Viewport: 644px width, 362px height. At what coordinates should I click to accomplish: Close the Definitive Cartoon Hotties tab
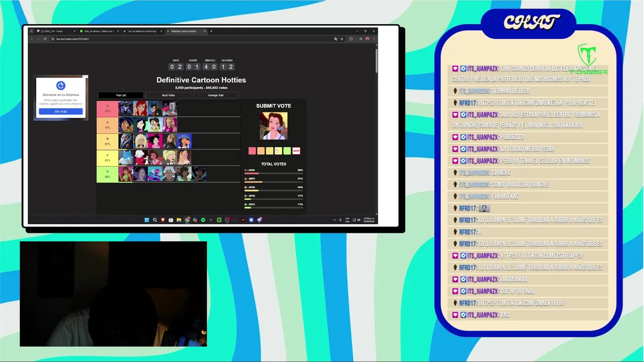coord(205,31)
